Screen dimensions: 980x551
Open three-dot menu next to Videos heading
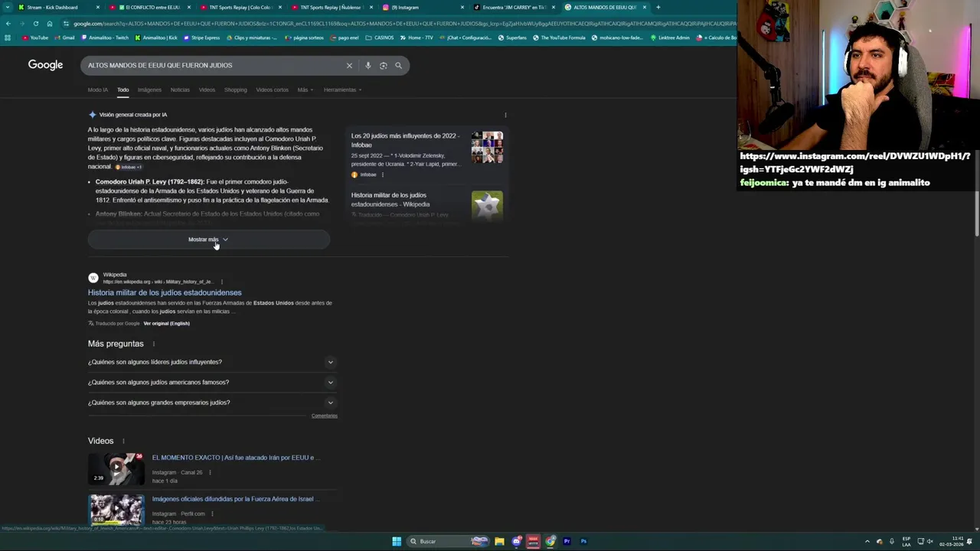tap(123, 442)
